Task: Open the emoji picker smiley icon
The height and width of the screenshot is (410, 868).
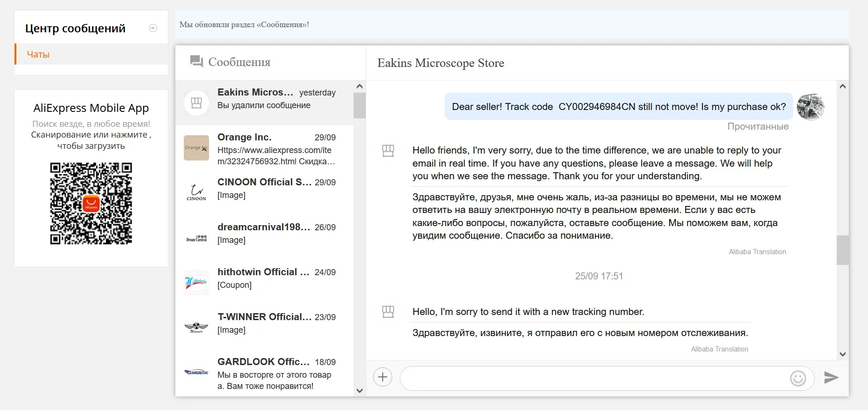Action: (798, 378)
